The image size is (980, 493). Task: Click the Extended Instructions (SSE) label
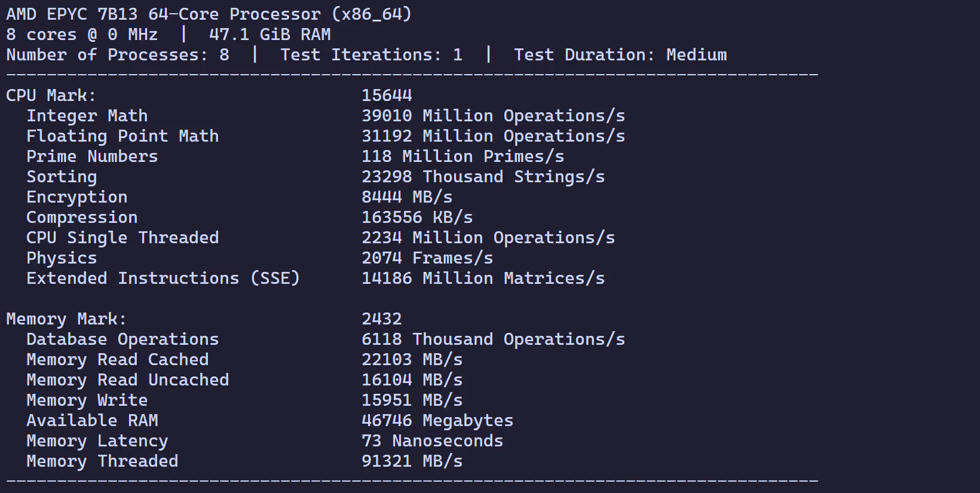(x=163, y=278)
